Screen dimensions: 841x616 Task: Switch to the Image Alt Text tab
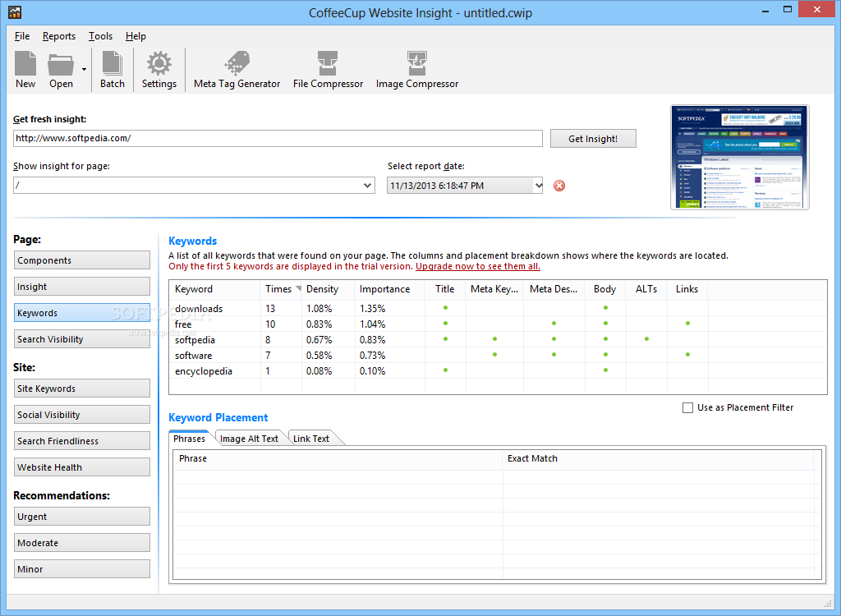point(249,439)
